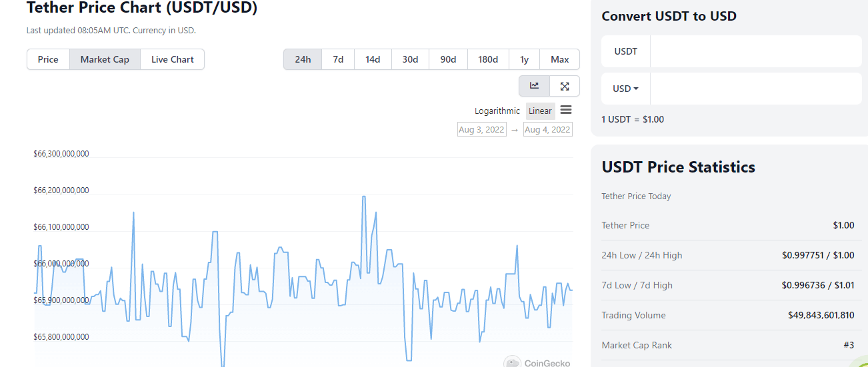The height and width of the screenshot is (367, 868).
Task: Open the Aug 4, 2022 end date picker
Action: coord(547,130)
